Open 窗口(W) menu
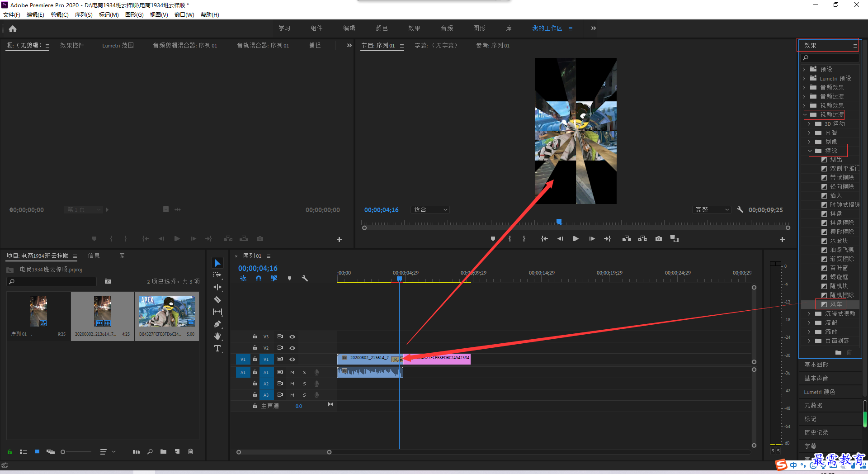Image resolution: width=868 pixels, height=474 pixels. pos(184,15)
